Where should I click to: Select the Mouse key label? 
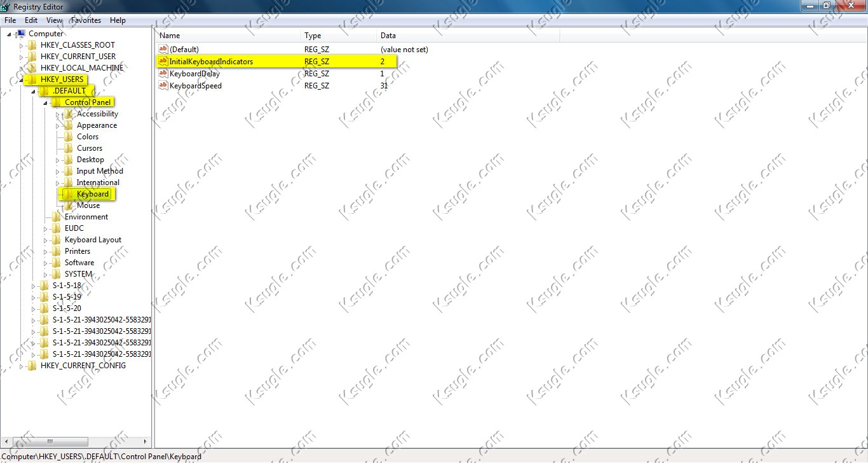[88, 205]
